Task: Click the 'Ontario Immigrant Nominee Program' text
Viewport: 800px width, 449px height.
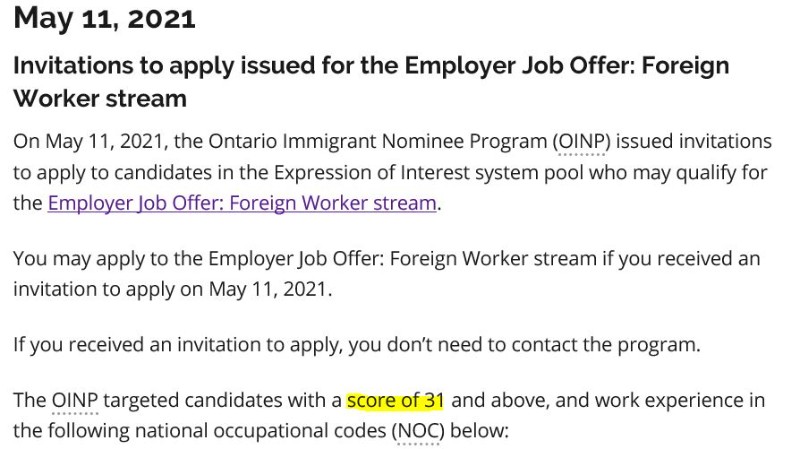Action: 378,141
